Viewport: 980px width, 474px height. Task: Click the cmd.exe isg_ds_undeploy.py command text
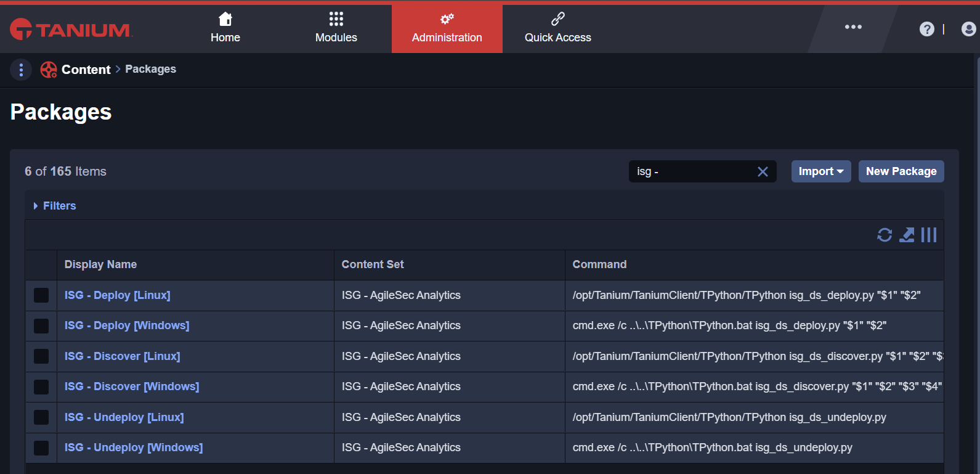click(x=713, y=447)
